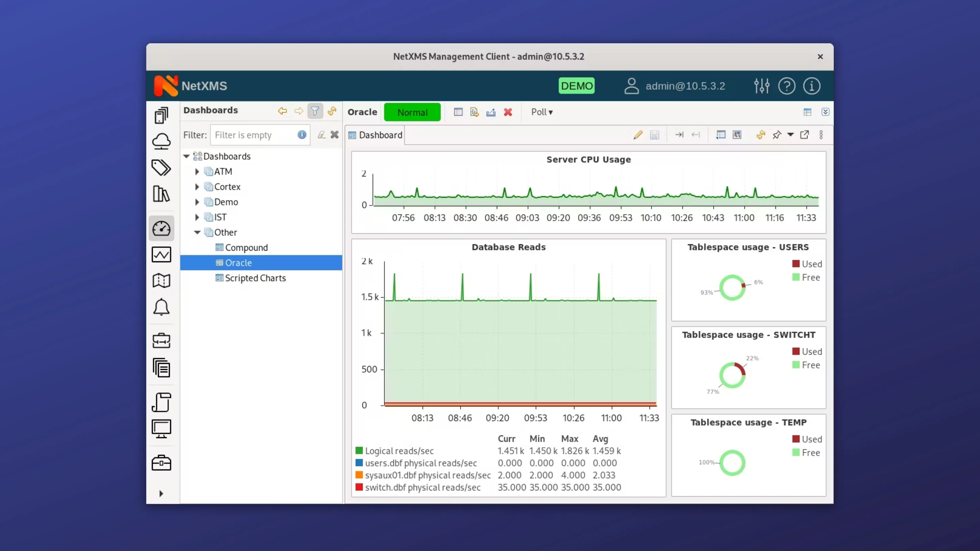Open the export chart icon near Poll menu
Screen dimensions: 980x551
pos(490,112)
